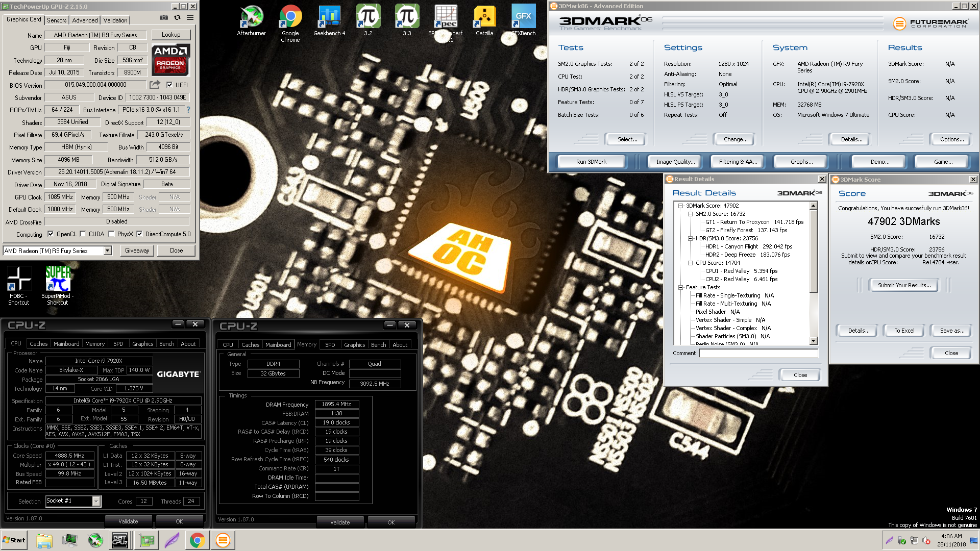
Task: Click the To Excel button in Score window
Action: tap(904, 331)
